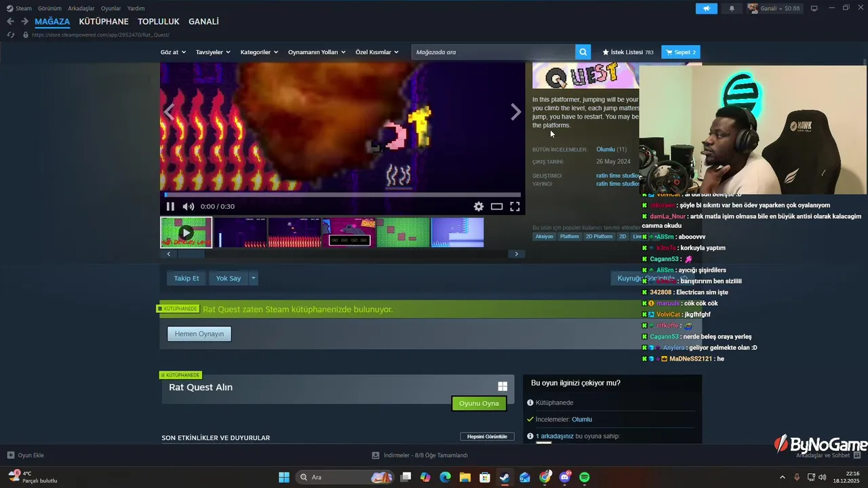This screenshot has width=868, height=488.
Task: Expand Oynamanın Yolları dropdown
Action: (x=317, y=52)
